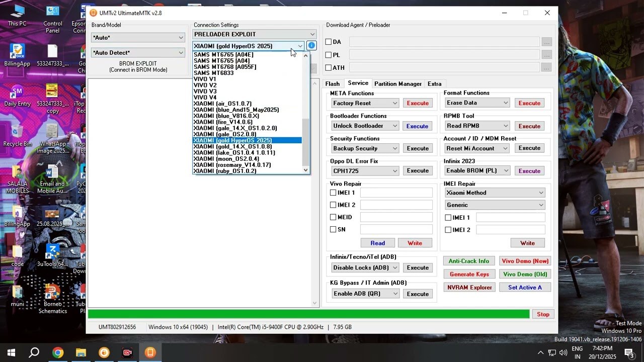Open the Unlock Bootloader dropdown
Screen dimensions: 644x362
point(365,126)
